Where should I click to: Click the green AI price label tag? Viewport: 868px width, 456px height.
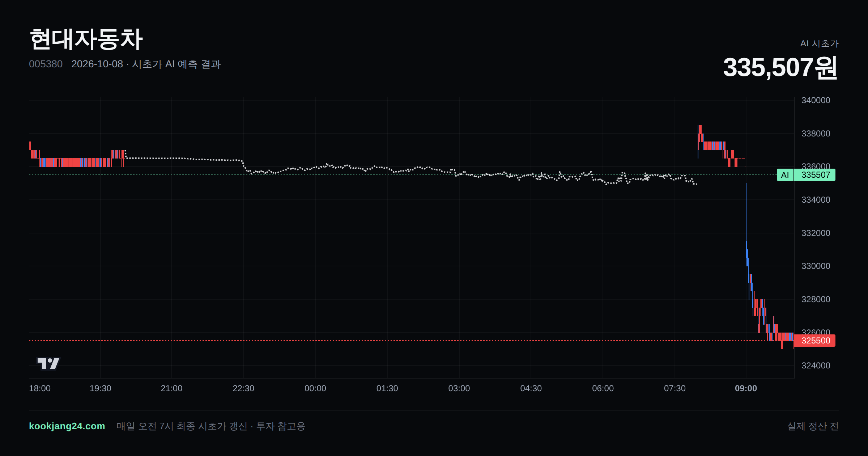pyautogui.click(x=785, y=175)
